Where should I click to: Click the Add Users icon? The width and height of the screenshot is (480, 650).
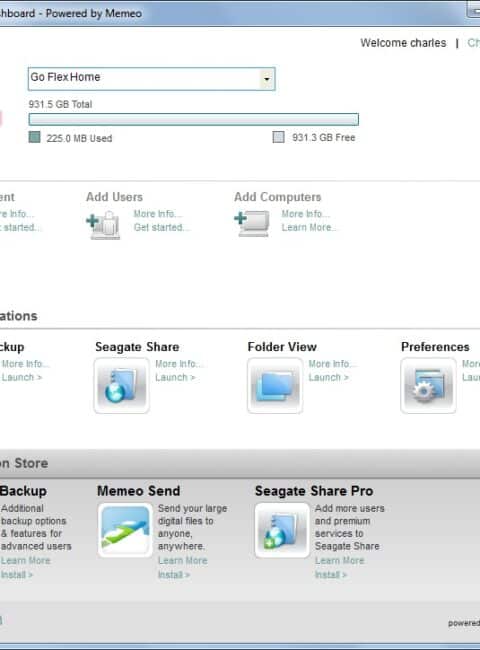(103, 225)
